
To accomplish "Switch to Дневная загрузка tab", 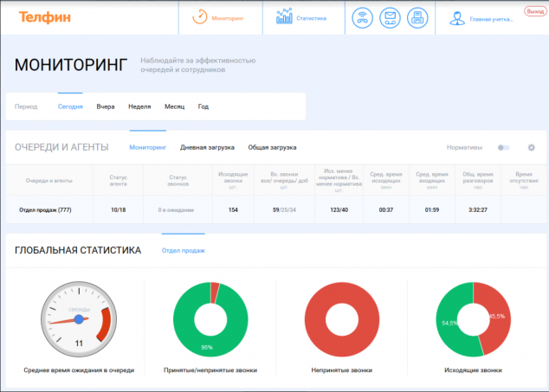I will pos(207,147).
